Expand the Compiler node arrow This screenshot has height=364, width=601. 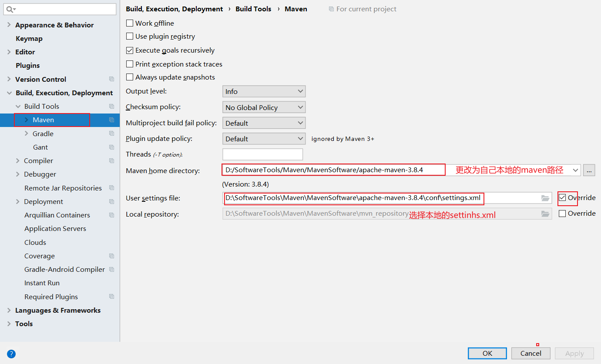point(18,160)
